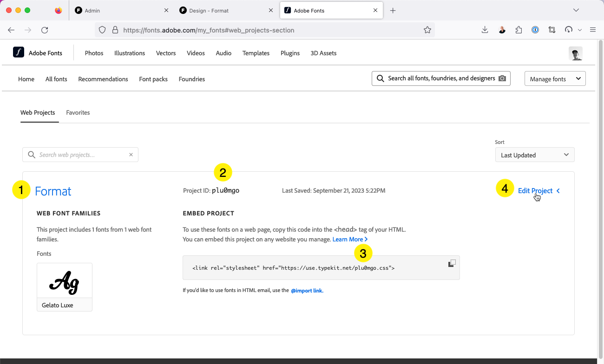Open the Firefox downloads panel
Viewport: 604px width, 364px height.
(x=485, y=30)
